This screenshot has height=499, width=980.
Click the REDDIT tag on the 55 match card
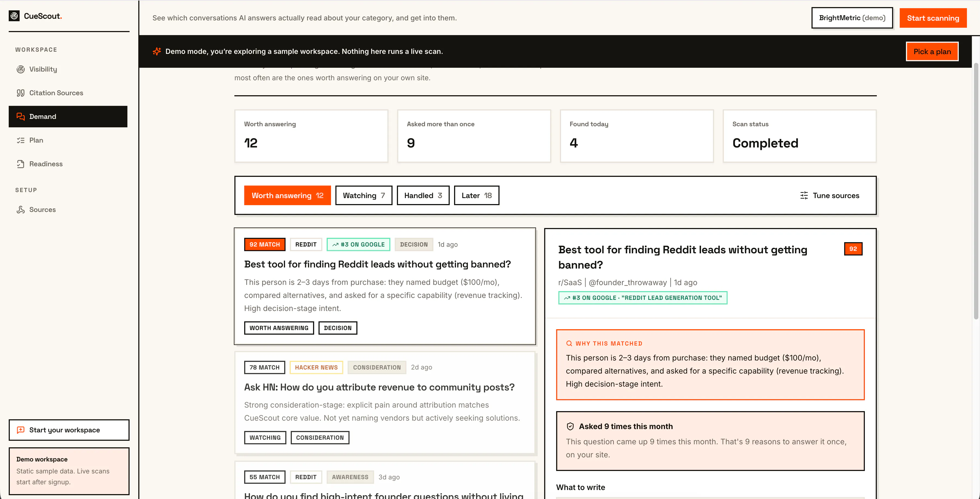click(306, 477)
